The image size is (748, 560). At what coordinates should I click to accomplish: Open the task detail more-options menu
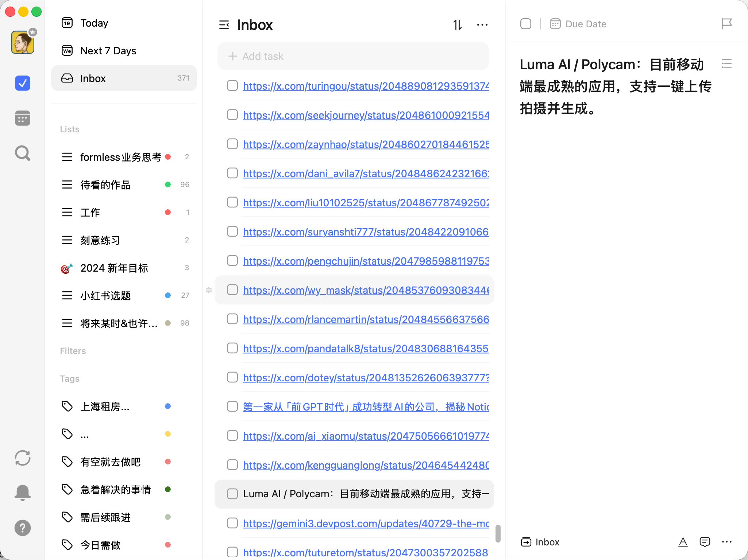click(727, 542)
